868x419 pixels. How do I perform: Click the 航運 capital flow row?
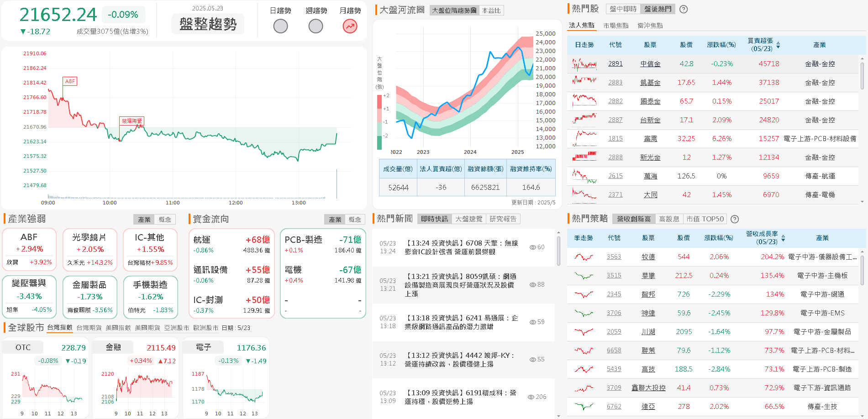(231, 244)
